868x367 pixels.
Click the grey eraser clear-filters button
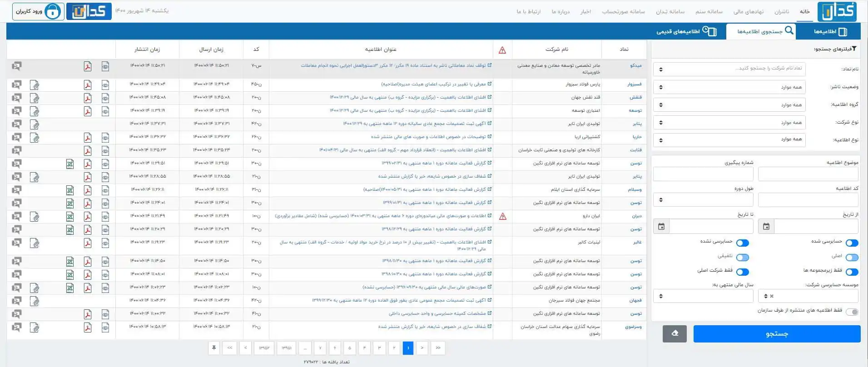coord(675,334)
